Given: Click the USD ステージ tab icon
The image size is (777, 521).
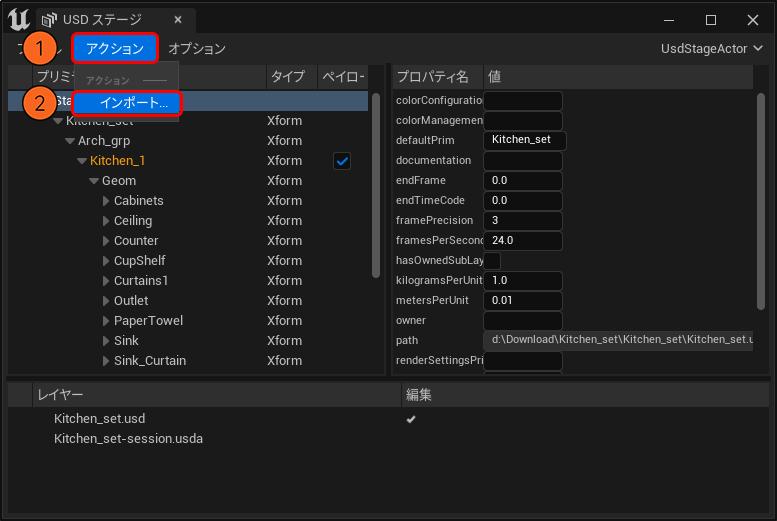Looking at the screenshot, I should (50, 20).
